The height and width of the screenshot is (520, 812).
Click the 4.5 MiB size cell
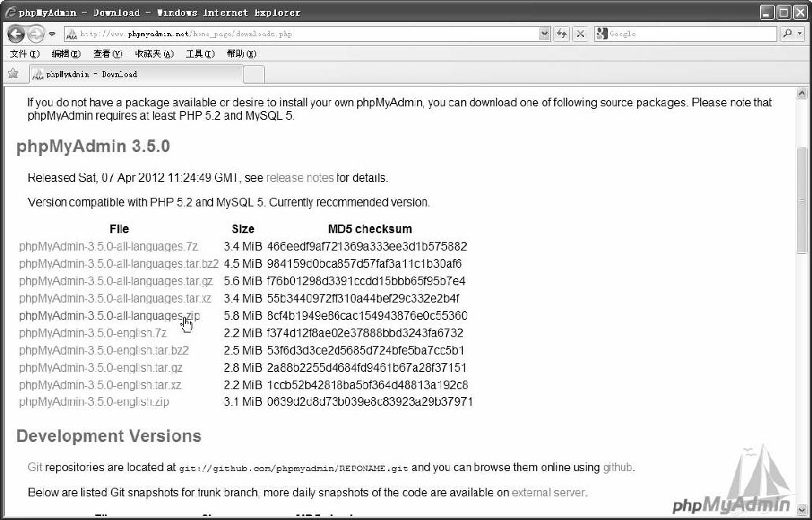click(243, 264)
